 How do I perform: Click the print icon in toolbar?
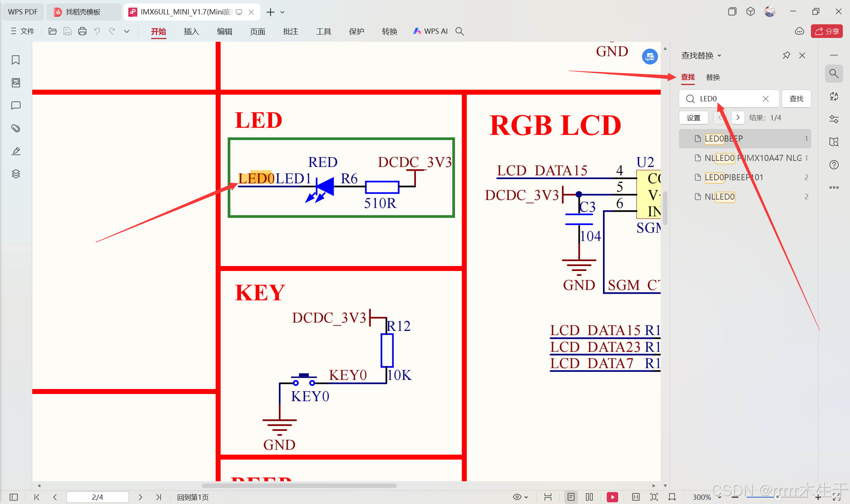coord(82,31)
